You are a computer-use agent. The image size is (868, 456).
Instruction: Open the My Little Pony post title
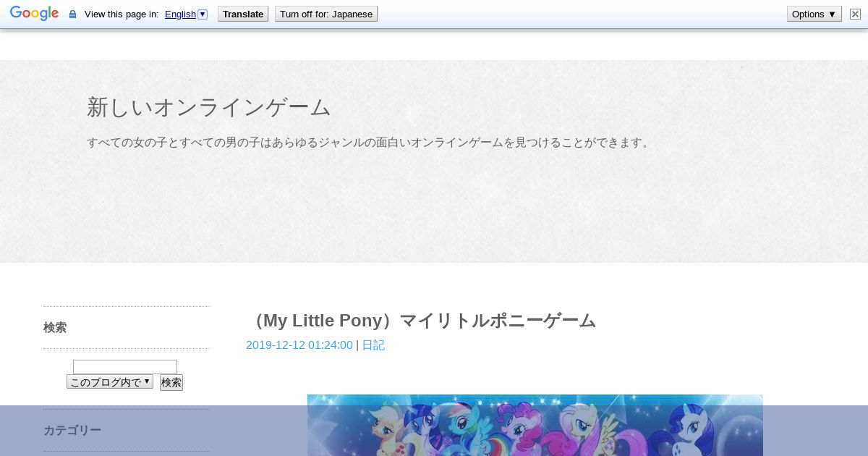[x=421, y=321]
